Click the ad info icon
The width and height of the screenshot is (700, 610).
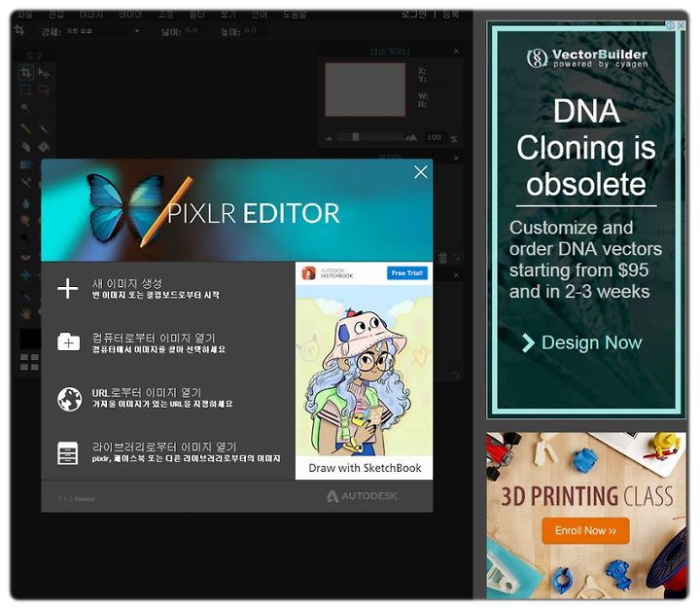point(670,25)
